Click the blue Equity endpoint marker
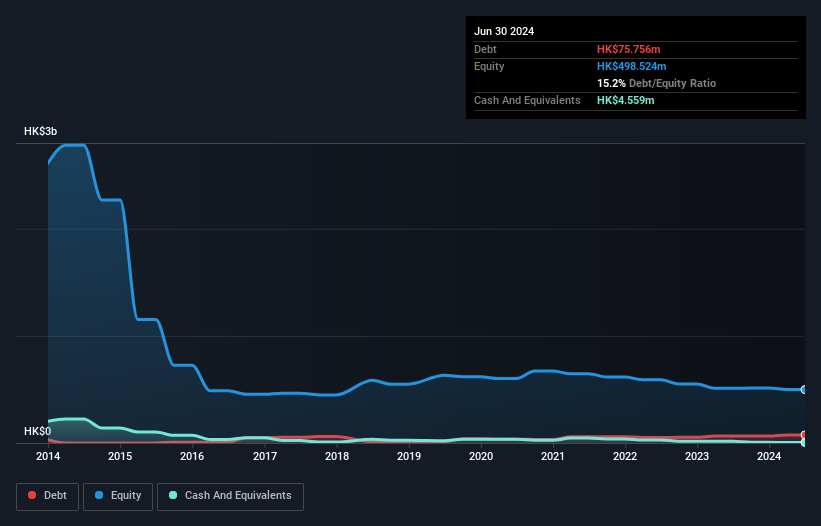The image size is (821, 526). point(804,389)
